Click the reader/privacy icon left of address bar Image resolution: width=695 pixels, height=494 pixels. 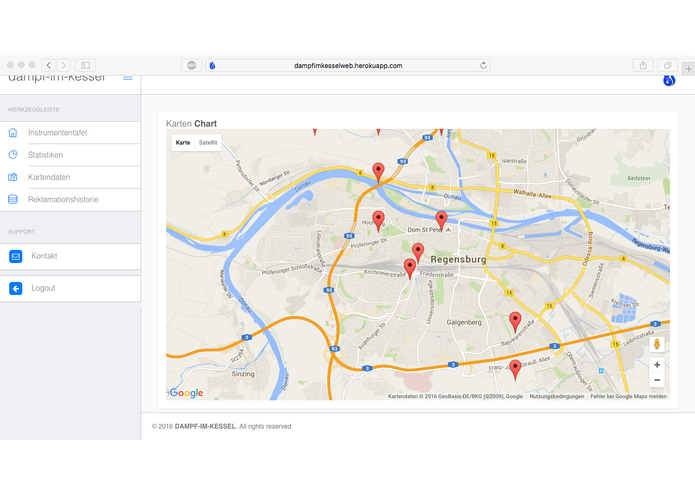tap(191, 66)
